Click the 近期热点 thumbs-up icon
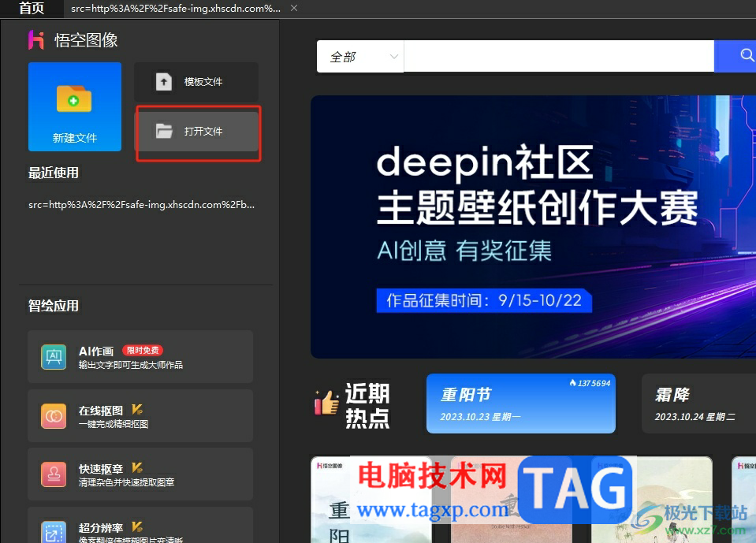The width and height of the screenshot is (756, 543). click(x=327, y=402)
